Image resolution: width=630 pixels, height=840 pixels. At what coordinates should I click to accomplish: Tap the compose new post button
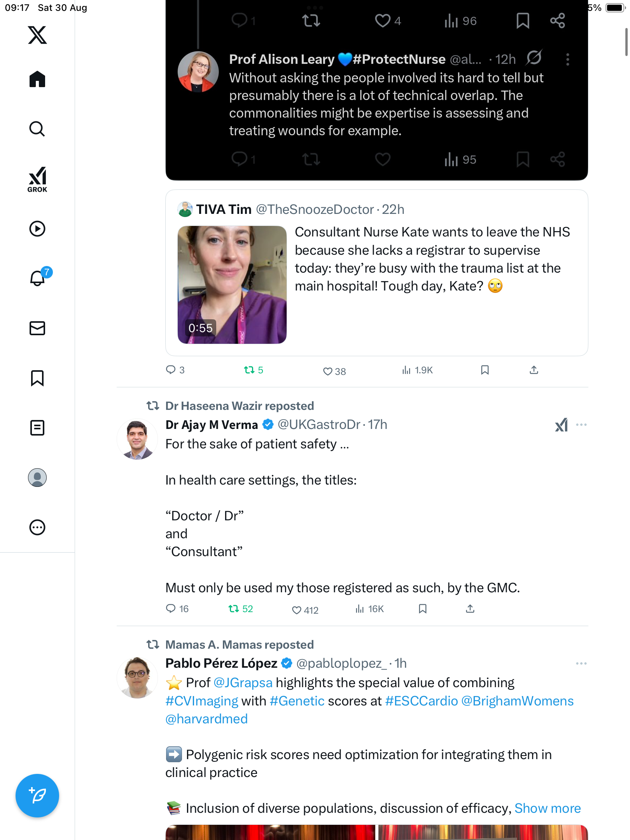37,796
